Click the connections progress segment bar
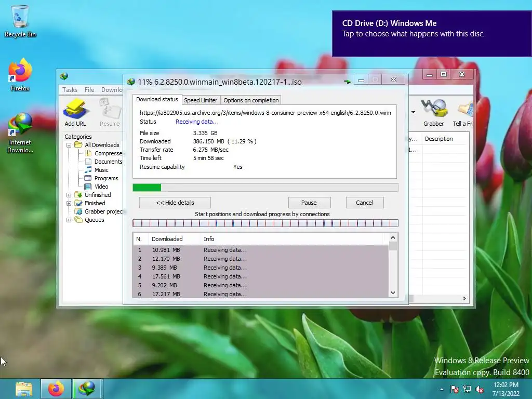 pos(265,223)
